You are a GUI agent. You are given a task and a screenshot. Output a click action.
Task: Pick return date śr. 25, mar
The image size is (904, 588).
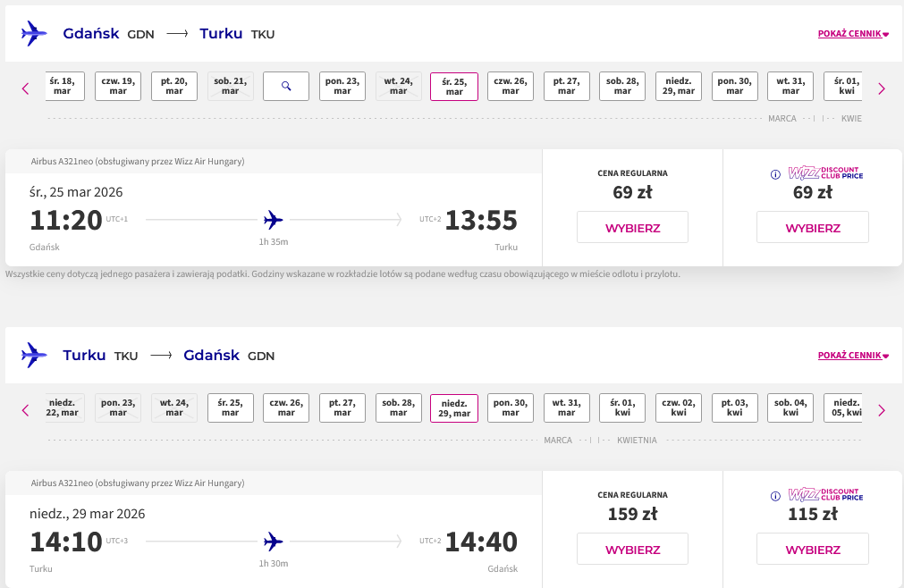[x=230, y=408]
